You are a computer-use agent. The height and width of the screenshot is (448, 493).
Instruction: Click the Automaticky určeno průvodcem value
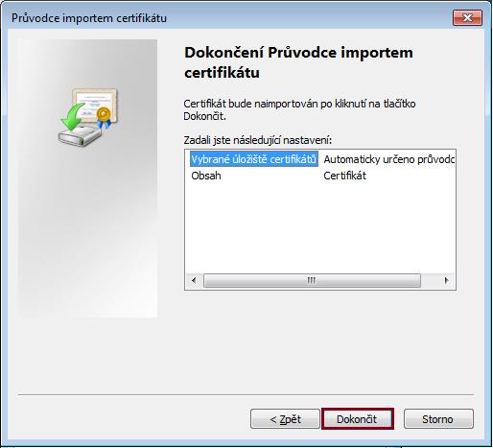pyautogui.click(x=388, y=159)
